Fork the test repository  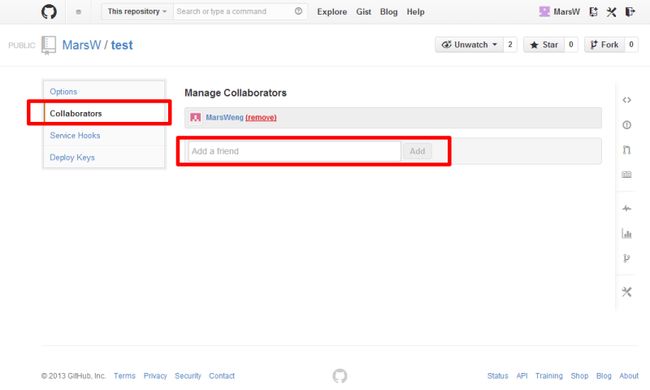[x=604, y=44]
